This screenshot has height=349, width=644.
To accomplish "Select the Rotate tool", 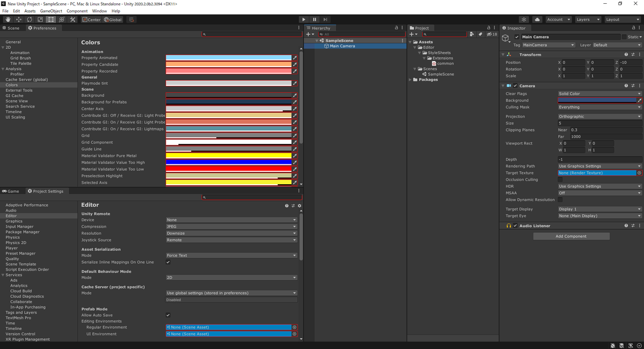I will point(30,19).
